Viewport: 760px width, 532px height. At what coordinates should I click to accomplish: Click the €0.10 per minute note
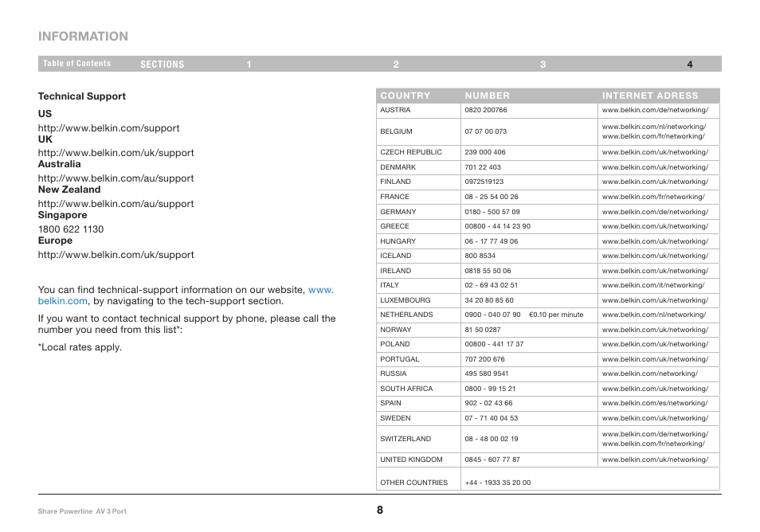(x=556, y=315)
